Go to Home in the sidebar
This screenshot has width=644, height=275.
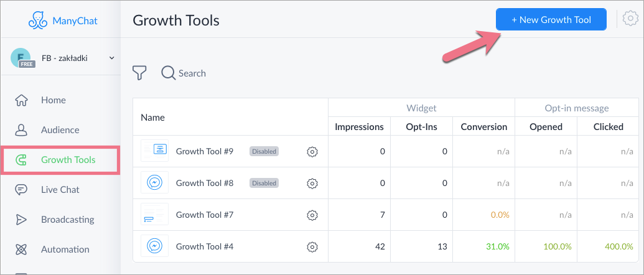(53, 100)
